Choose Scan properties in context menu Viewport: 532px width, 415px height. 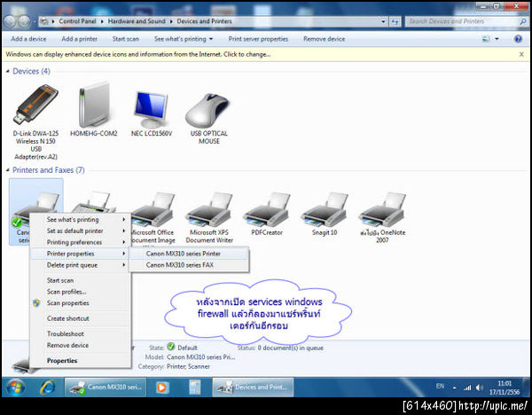[x=81, y=303]
